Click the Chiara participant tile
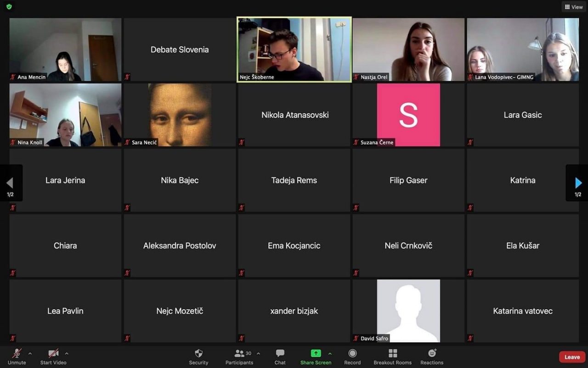Screen dimensions: 588x368 pos(65,245)
